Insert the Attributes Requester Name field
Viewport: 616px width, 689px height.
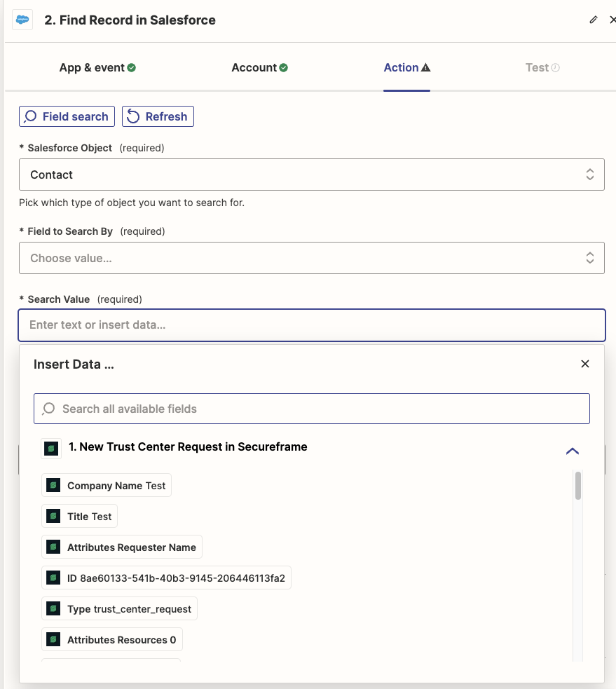point(122,547)
